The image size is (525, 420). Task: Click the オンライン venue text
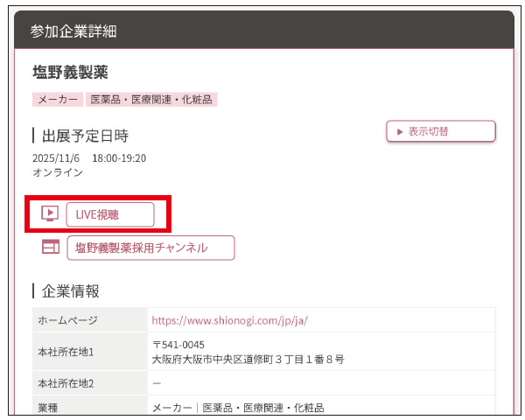(58, 172)
